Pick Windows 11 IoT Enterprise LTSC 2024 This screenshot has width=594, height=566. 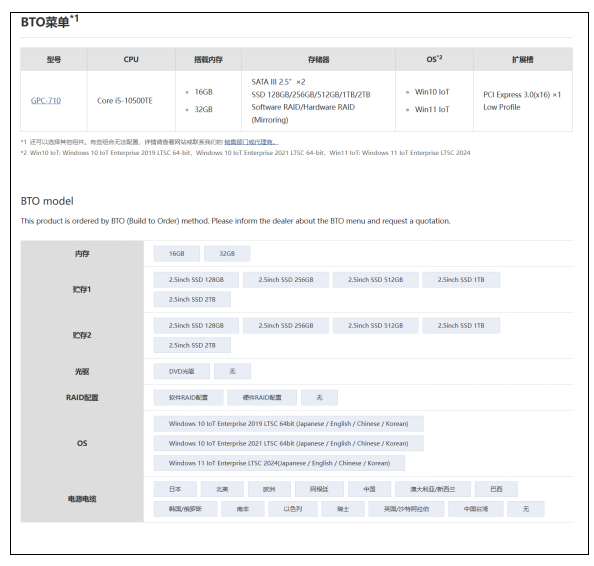point(279,463)
